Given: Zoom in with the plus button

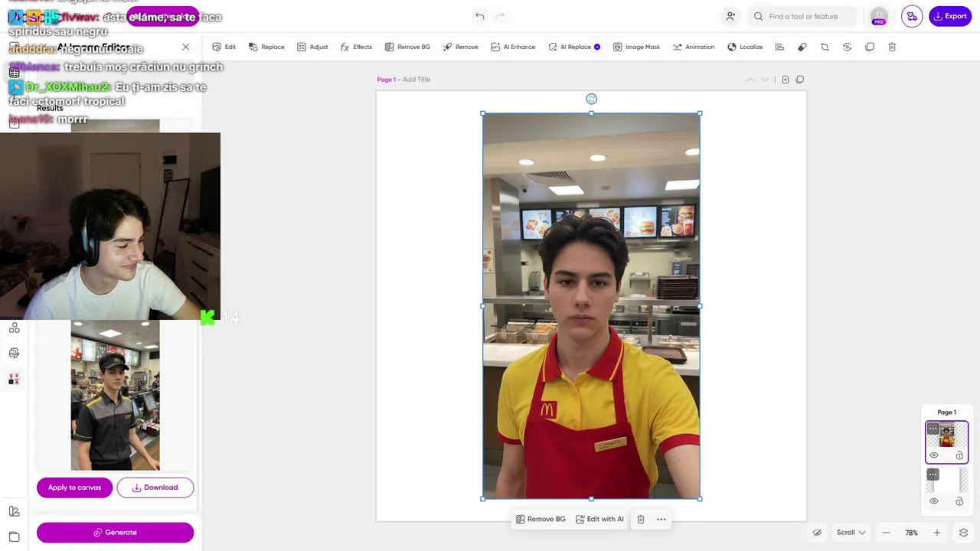Looking at the screenshot, I should coord(936,533).
